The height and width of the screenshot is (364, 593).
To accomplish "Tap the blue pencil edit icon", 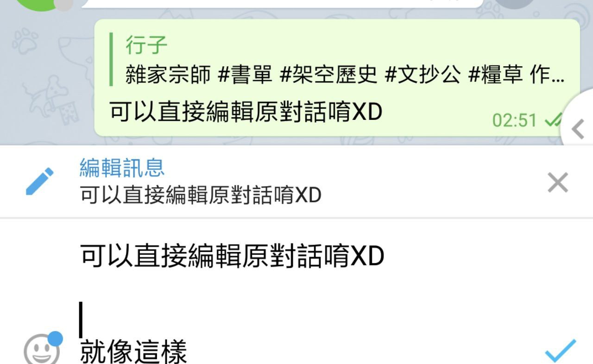I will point(39,182).
